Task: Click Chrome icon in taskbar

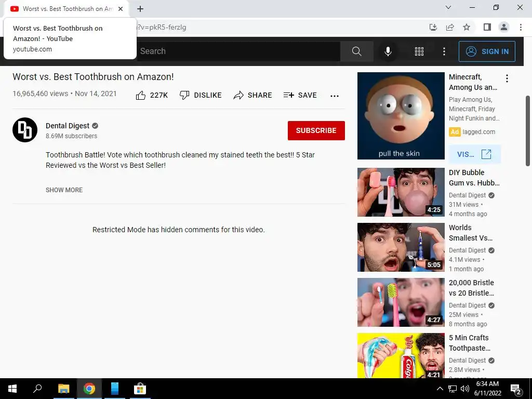Action: click(89, 389)
